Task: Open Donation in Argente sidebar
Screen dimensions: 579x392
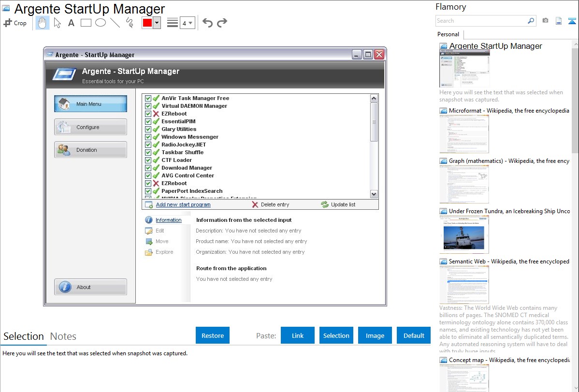Action: (x=90, y=150)
